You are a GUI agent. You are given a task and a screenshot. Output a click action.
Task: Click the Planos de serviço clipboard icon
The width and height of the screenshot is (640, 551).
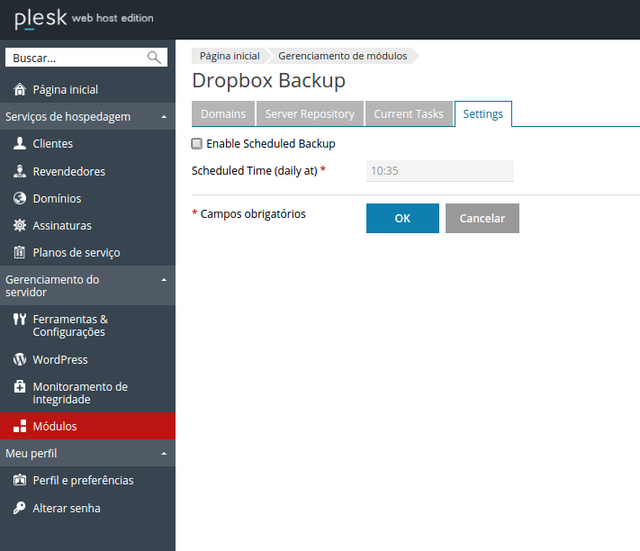19,253
